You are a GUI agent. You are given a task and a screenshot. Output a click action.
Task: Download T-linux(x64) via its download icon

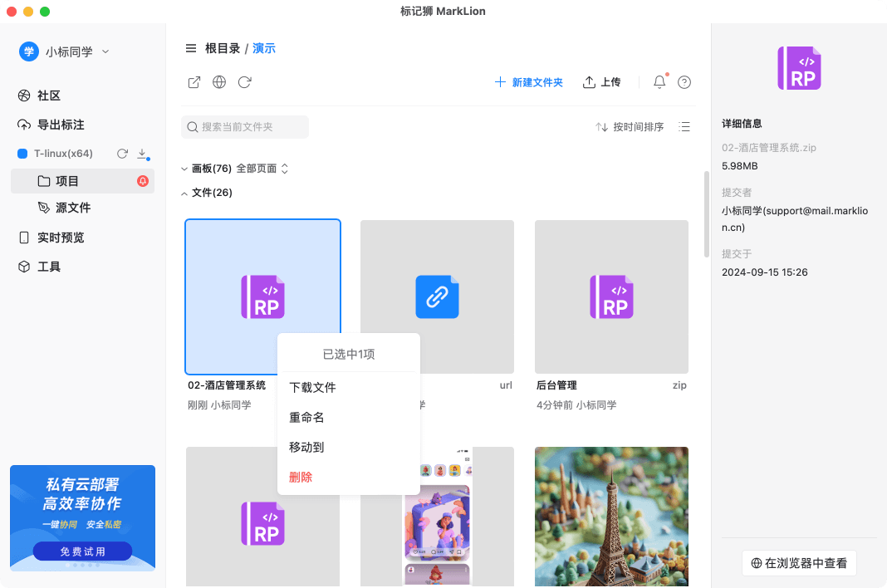(141, 154)
